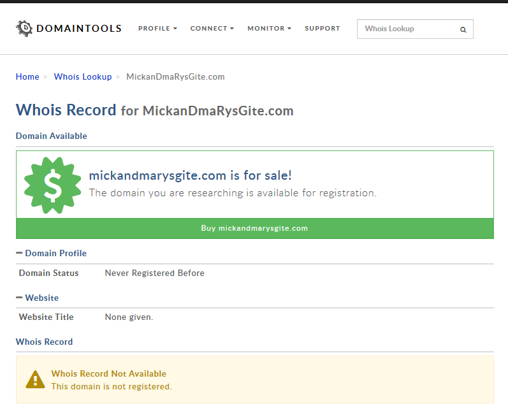Open the Profile dropdown menu

[158, 29]
